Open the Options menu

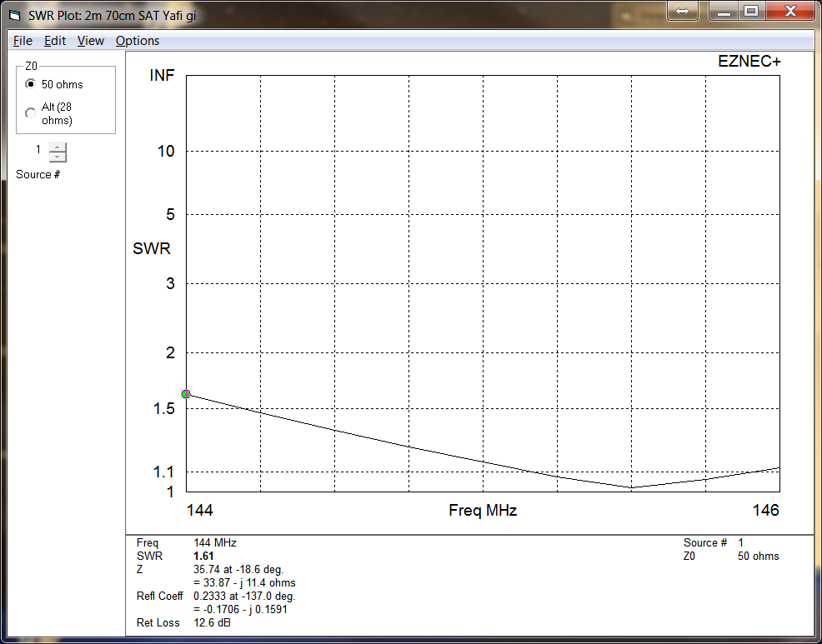click(138, 41)
